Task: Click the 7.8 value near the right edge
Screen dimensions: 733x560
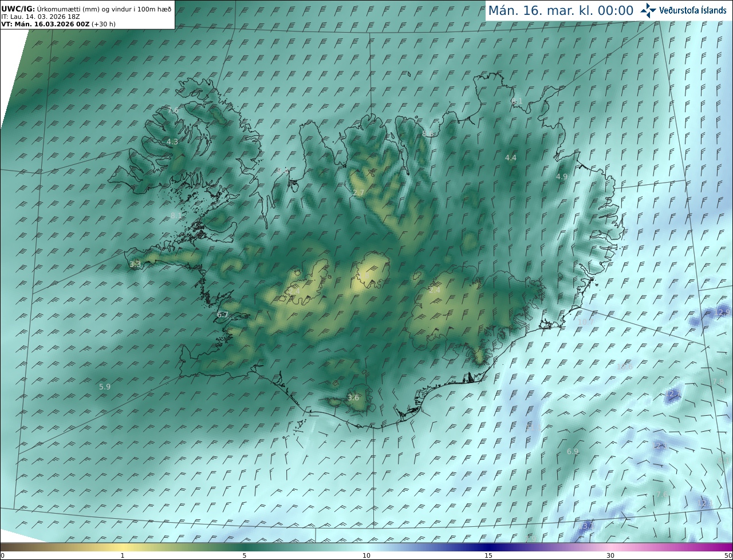Action: pyautogui.click(x=718, y=381)
